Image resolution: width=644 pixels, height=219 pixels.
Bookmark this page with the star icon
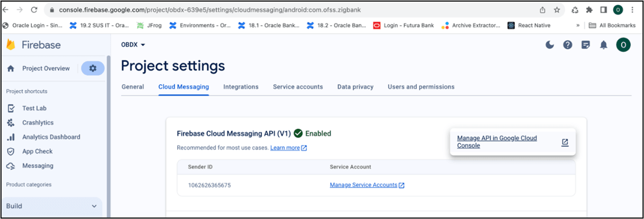[557, 10]
